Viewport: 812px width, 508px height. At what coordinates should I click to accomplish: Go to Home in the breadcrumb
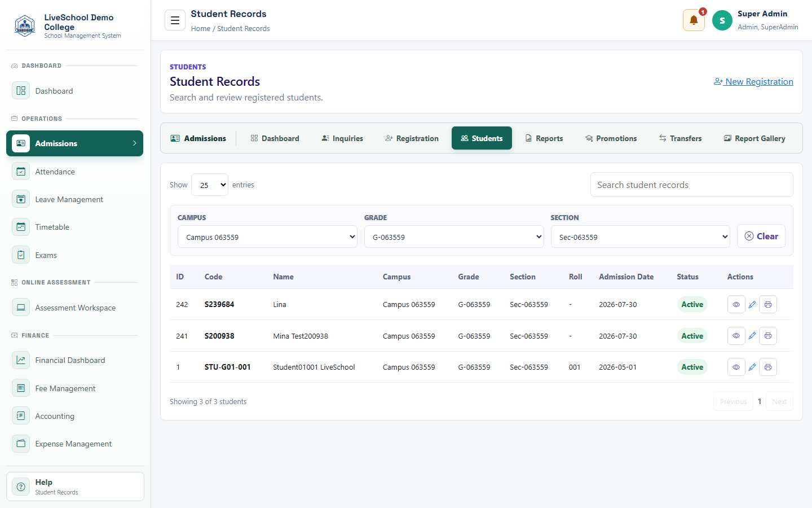(x=201, y=29)
